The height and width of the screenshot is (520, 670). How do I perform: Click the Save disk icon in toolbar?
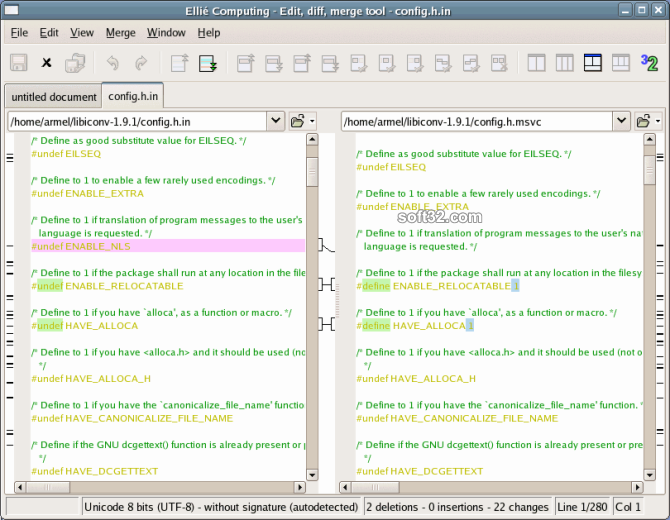click(18, 63)
